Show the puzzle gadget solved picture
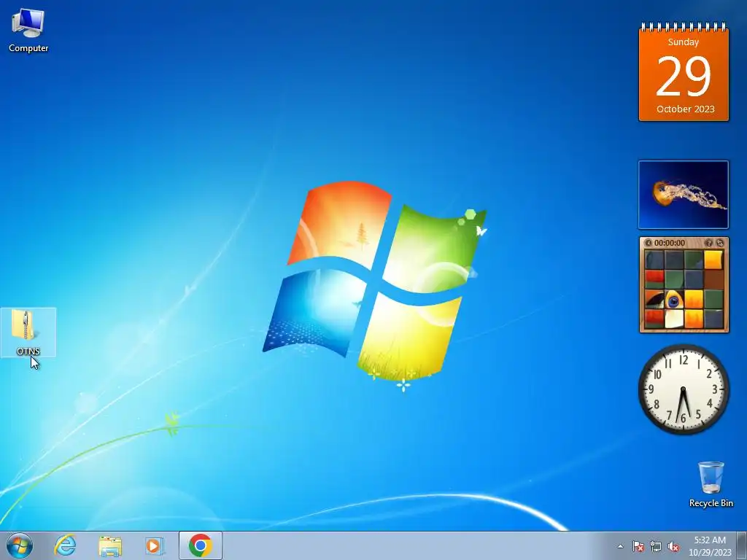The width and height of the screenshot is (747, 560). (709, 243)
